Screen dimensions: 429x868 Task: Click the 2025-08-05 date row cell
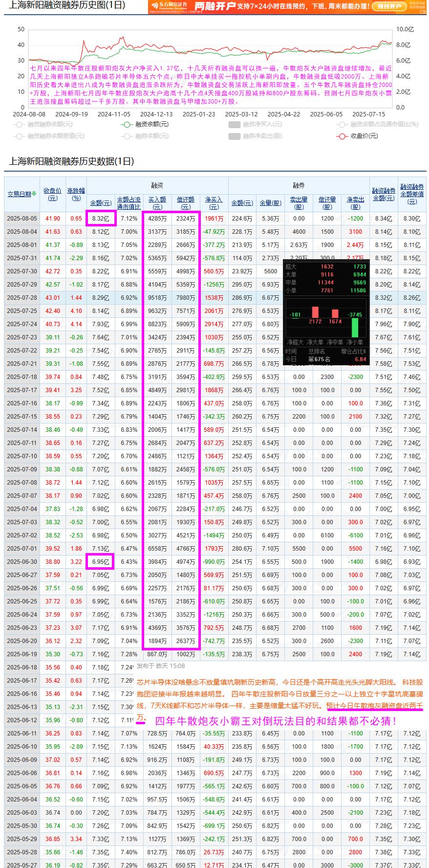[22, 219]
